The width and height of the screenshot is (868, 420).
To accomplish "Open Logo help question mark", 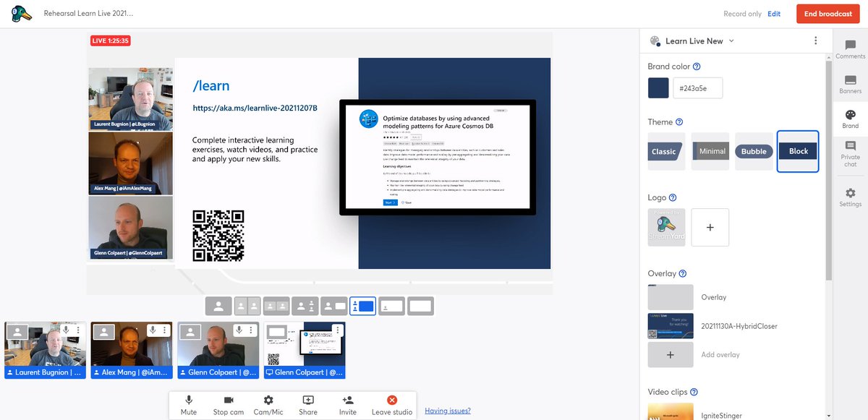I will point(673,197).
